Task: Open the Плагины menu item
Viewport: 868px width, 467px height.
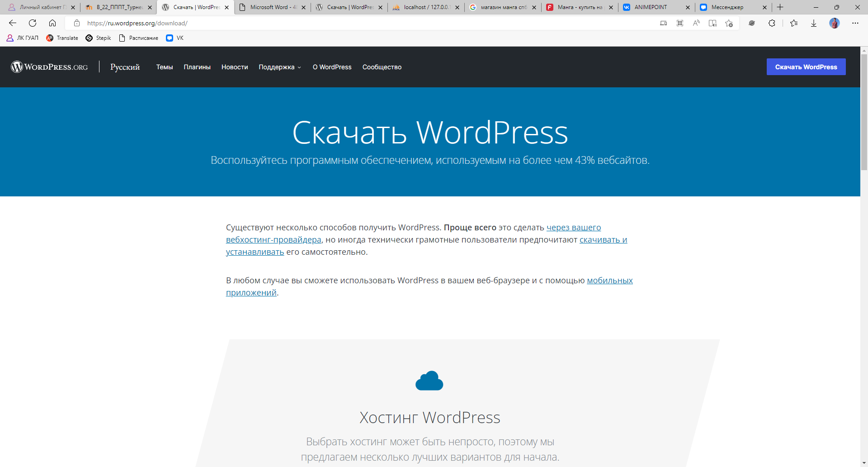Action: pos(197,67)
